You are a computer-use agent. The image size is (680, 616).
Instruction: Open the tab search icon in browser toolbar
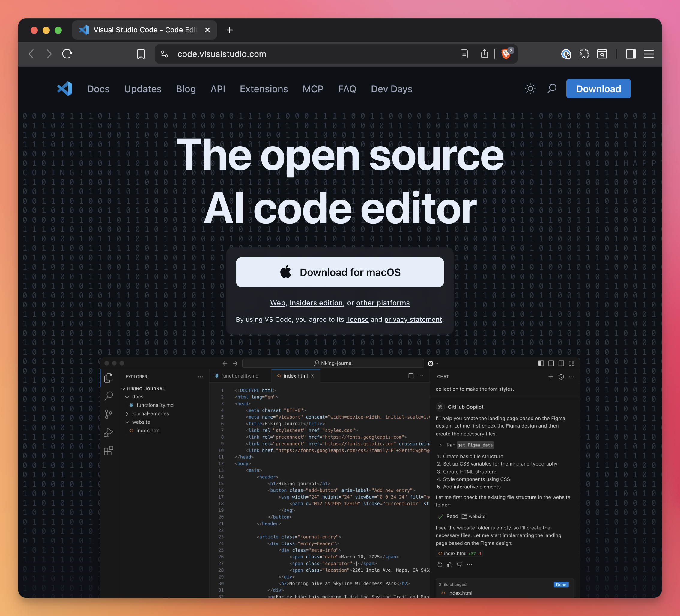click(602, 54)
